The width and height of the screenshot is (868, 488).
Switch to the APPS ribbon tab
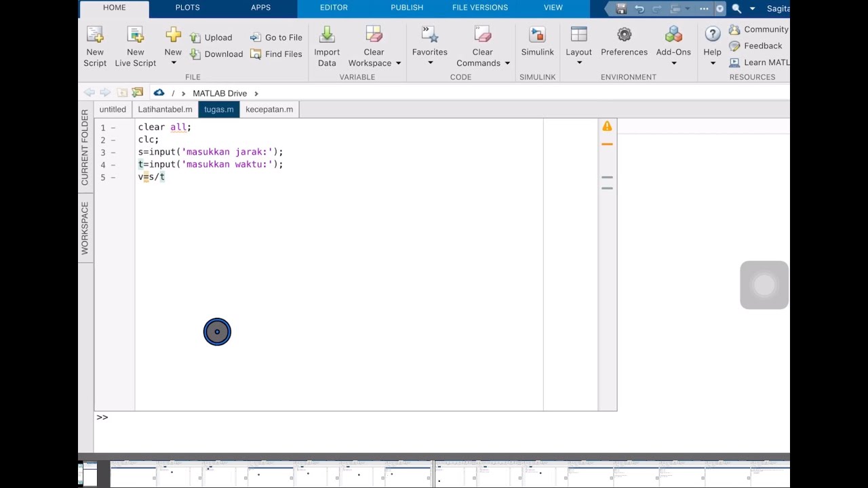pyautogui.click(x=261, y=7)
